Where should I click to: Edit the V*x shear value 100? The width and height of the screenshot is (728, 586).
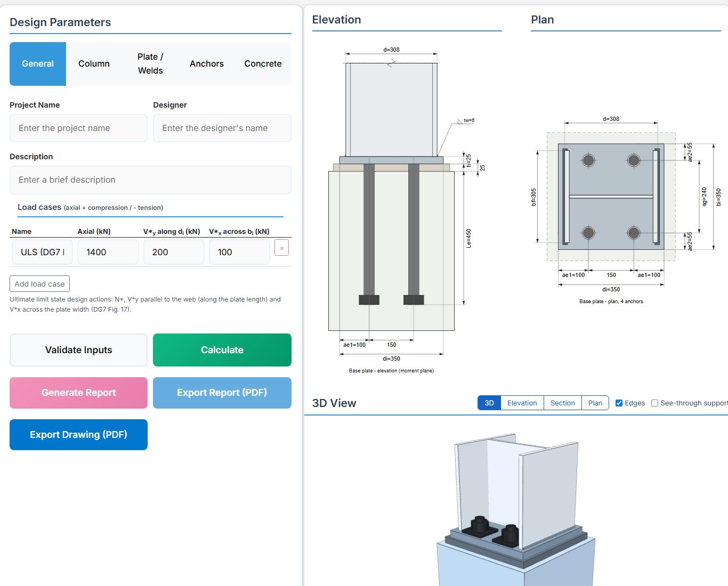[239, 252]
